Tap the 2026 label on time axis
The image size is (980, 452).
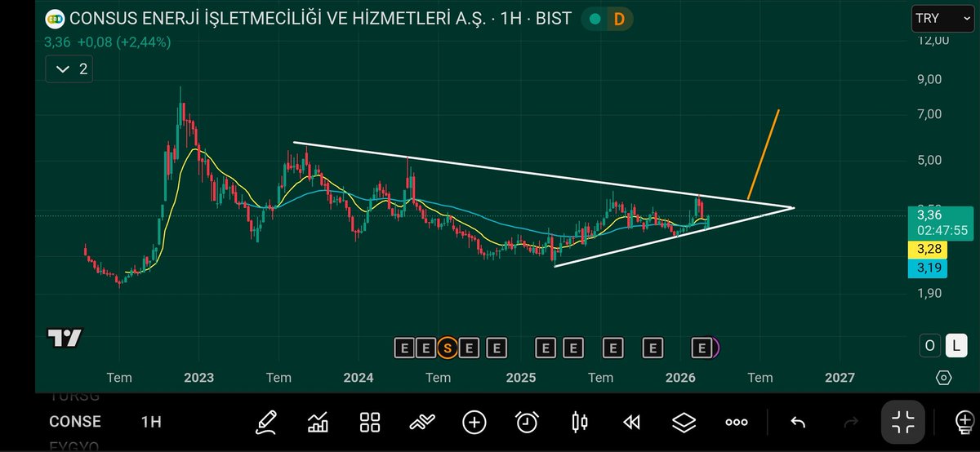point(680,378)
